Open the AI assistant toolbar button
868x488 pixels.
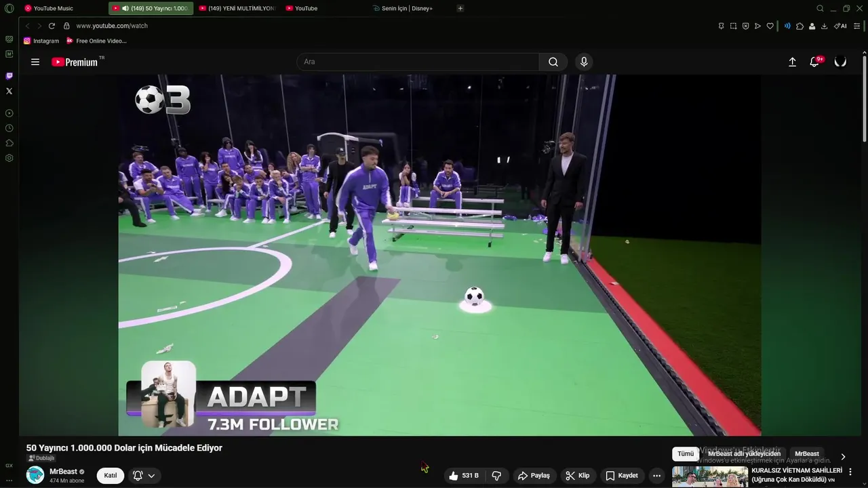coord(840,26)
